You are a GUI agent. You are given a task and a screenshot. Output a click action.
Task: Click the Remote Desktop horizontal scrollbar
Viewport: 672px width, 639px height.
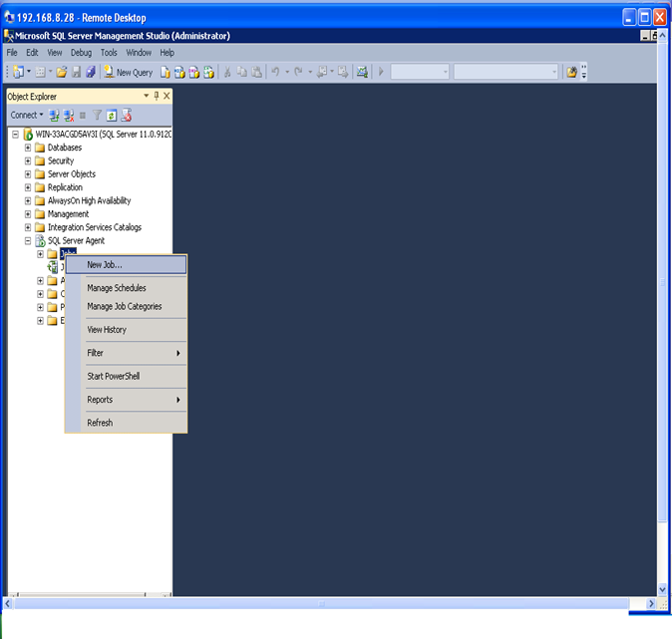(x=321, y=603)
